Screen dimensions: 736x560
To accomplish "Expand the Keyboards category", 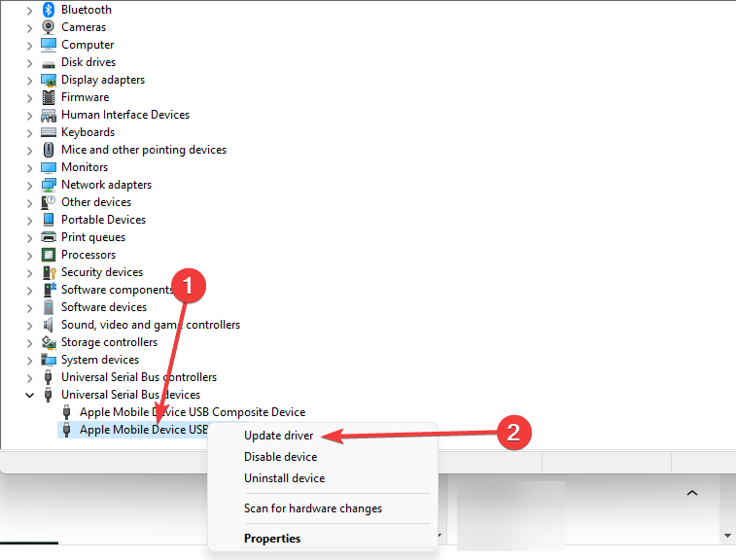I will (29, 133).
